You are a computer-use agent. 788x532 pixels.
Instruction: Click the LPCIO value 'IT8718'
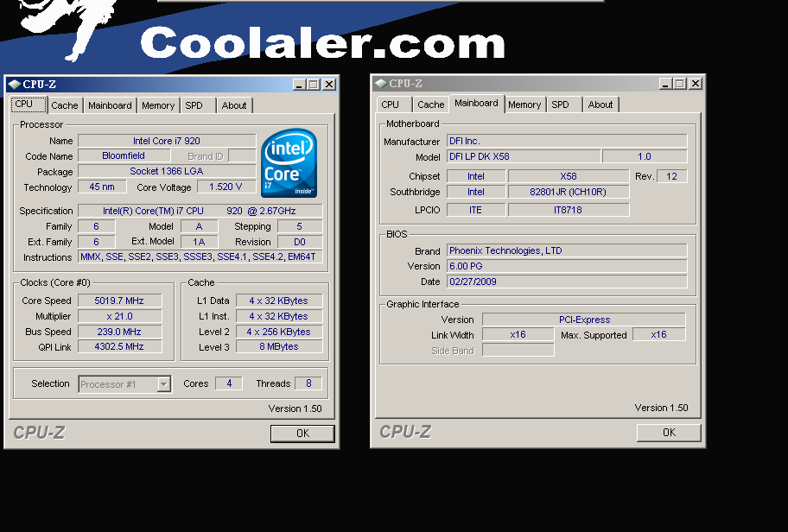click(x=569, y=210)
